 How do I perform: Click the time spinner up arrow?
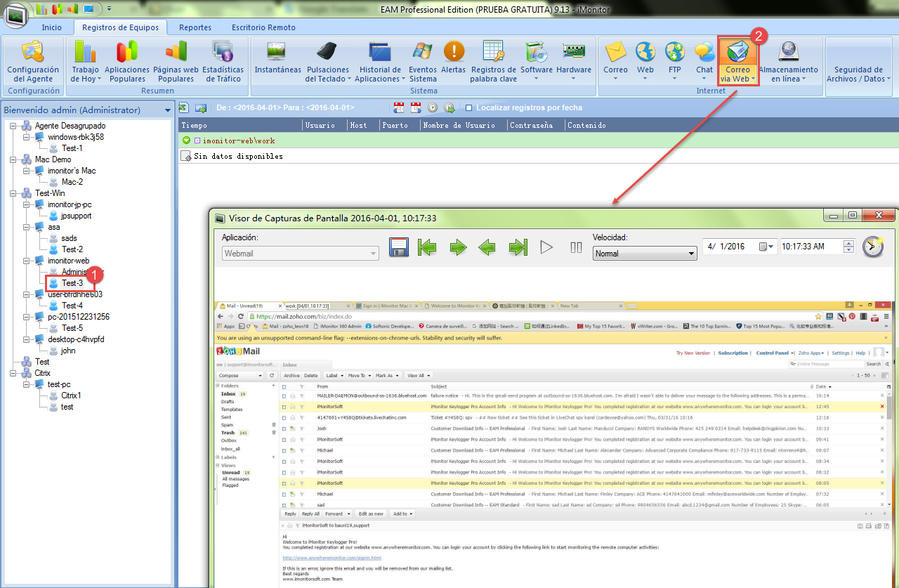(849, 243)
